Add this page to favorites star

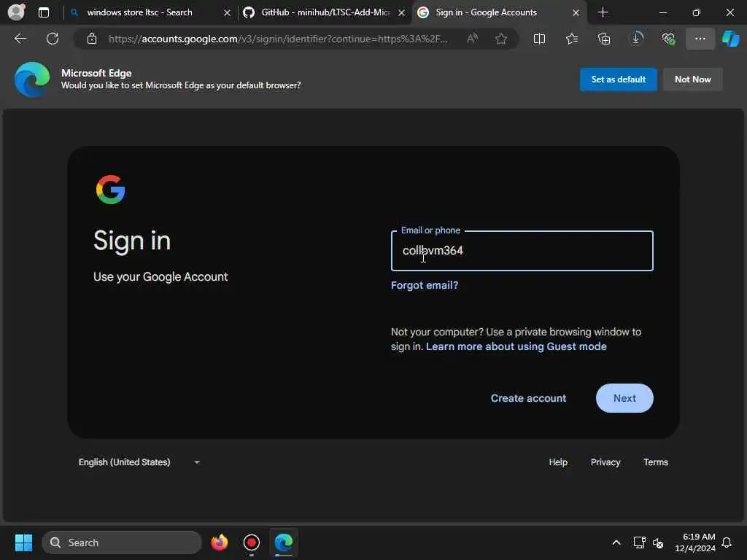tap(500, 39)
